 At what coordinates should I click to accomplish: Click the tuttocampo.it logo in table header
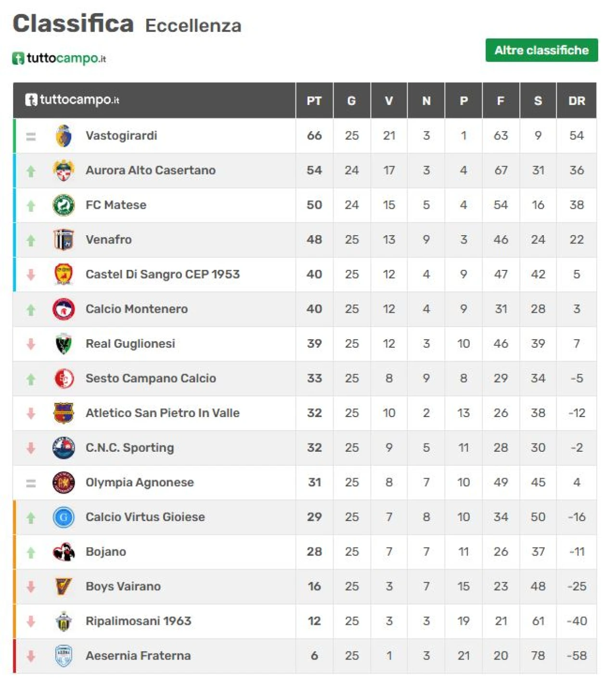pyautogui.click(x=72, y=100)
